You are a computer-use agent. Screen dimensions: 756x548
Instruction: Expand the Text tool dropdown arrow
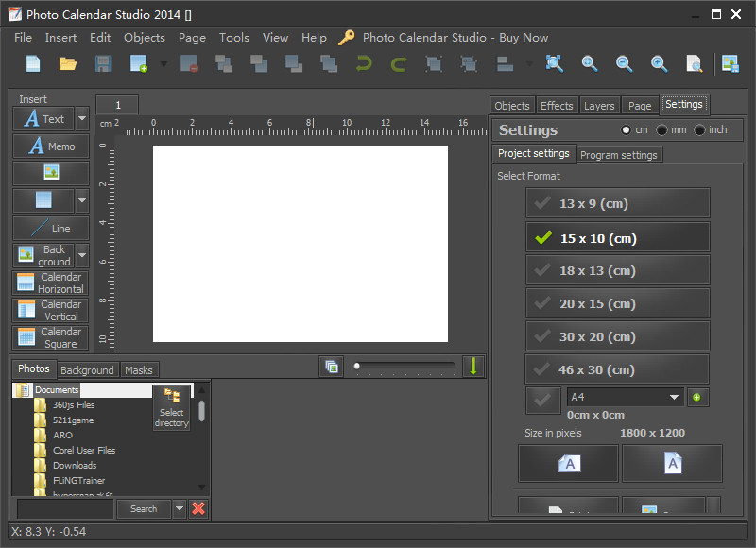[x=82, y=119]
